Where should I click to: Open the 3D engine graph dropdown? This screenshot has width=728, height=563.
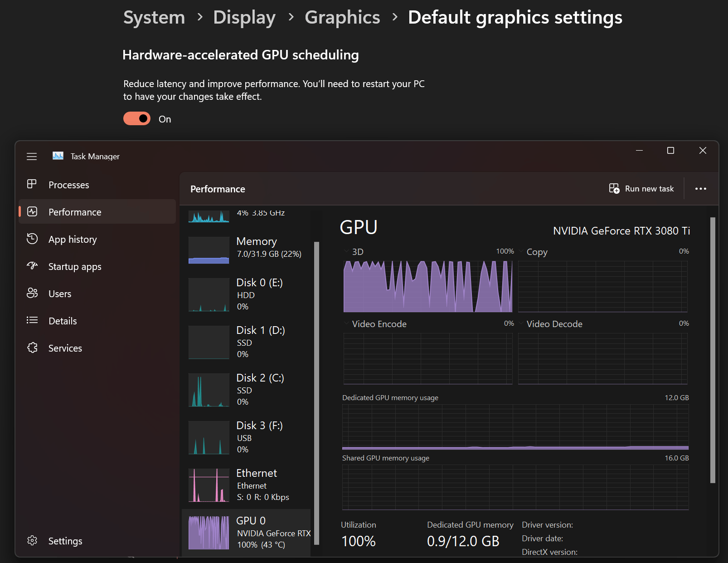pos(347,251)
